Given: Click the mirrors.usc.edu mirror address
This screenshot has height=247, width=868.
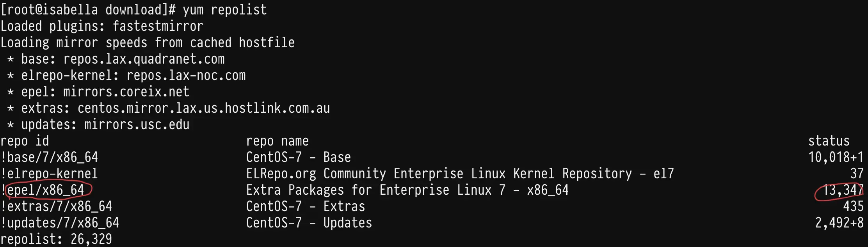Looking at the screenshot, I should click(x=137, y=124).
